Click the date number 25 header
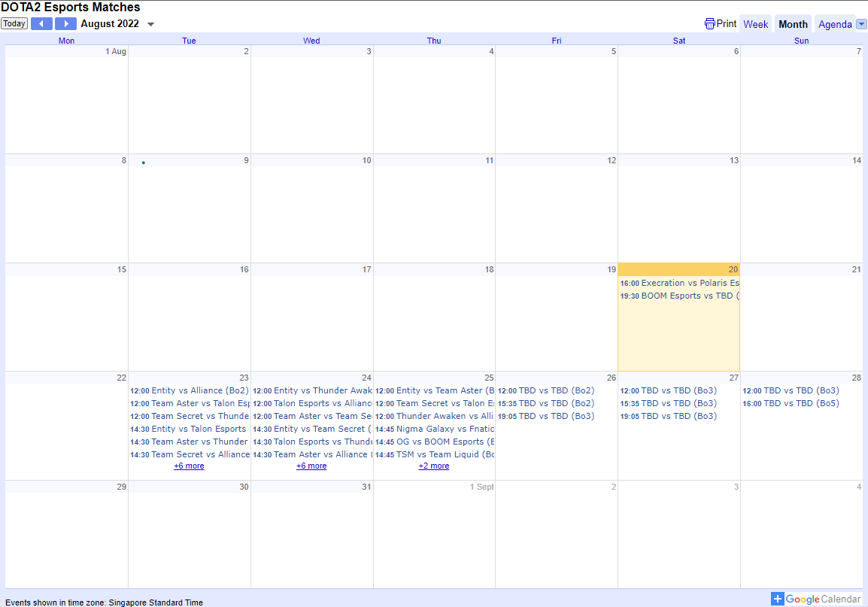 [489, 378]
